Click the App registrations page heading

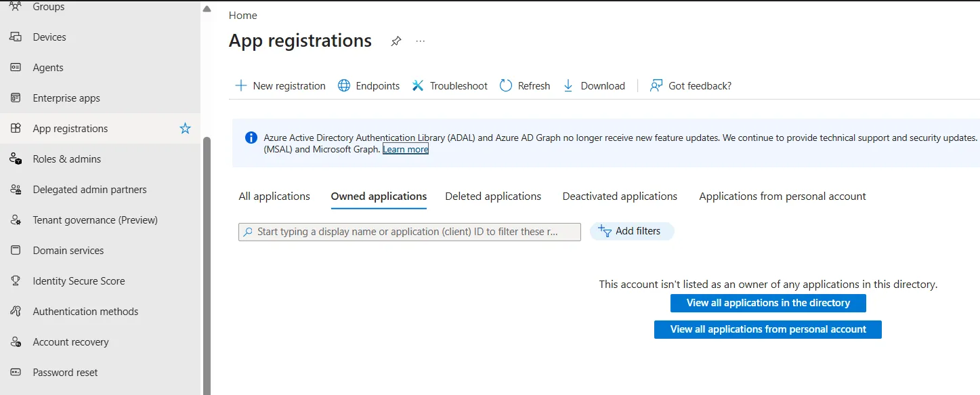point(300,41)
